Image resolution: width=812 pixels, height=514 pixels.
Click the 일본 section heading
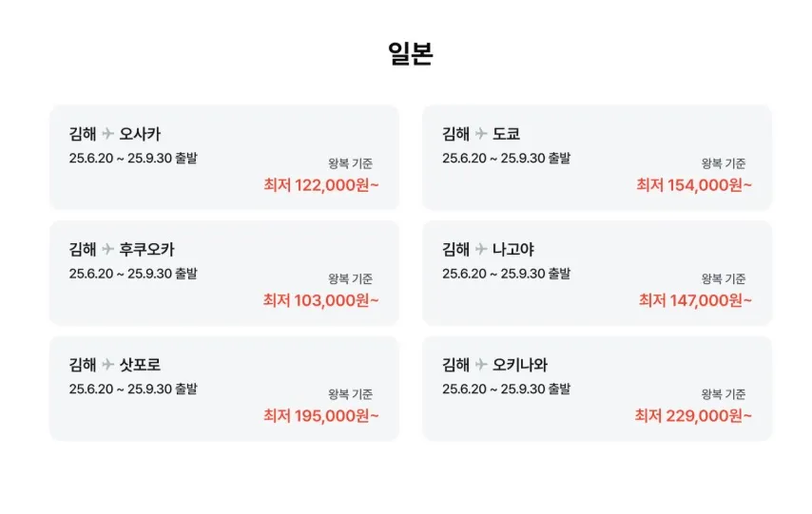[x=411, y=53]
